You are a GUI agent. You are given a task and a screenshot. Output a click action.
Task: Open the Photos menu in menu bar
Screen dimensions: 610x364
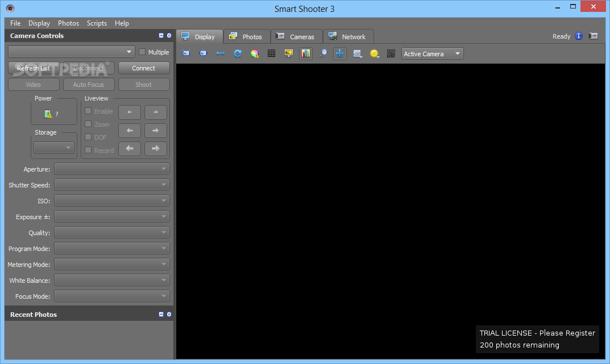(68, 23)
